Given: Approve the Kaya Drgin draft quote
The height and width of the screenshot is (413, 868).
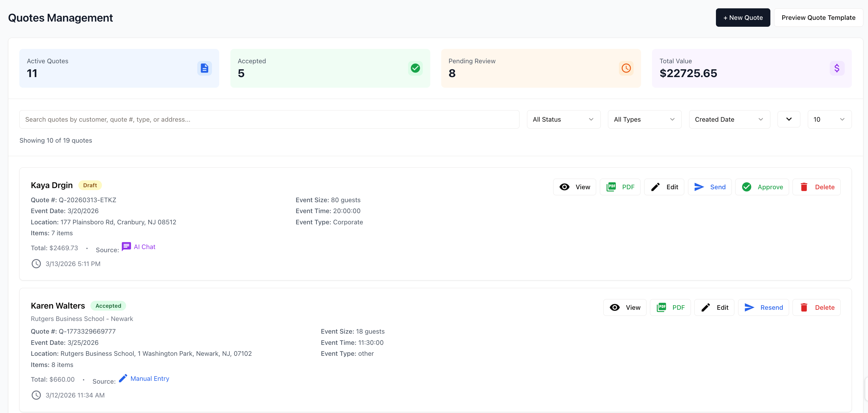Looking at the screenshot, I should point(762,187).
